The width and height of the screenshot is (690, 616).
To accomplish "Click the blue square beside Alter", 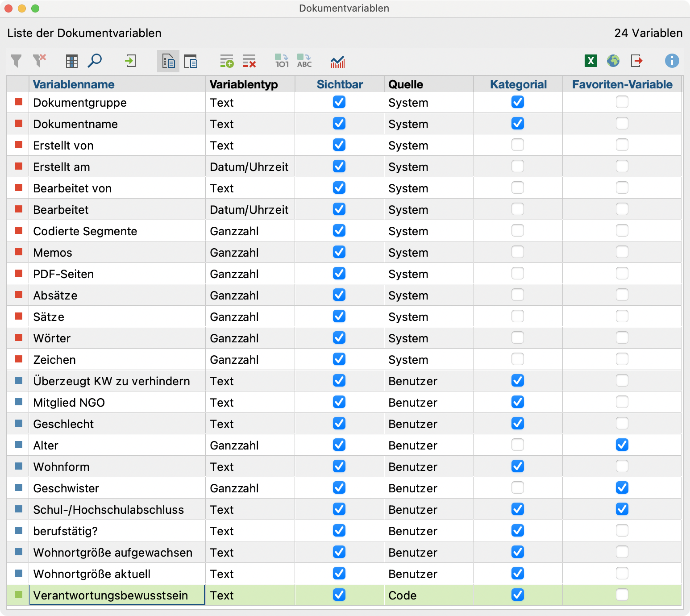I will 19,445.
